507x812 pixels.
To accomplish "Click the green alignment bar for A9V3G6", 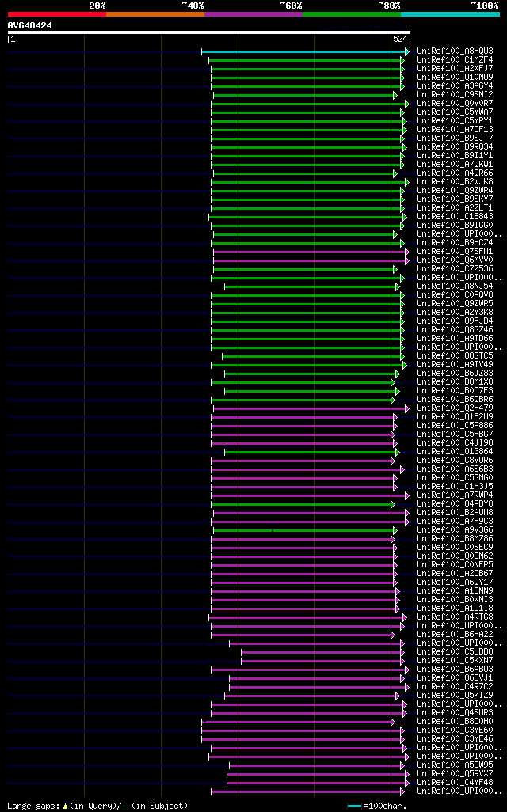I will (305, 531).
